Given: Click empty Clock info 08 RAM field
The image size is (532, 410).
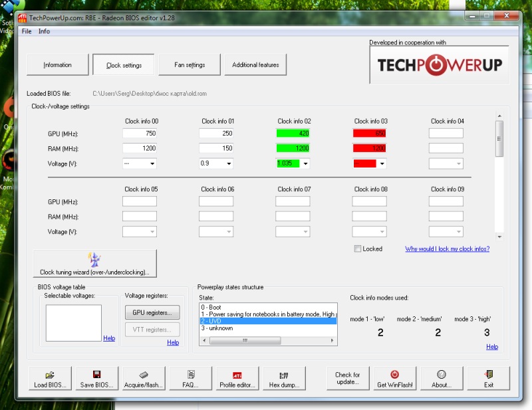Looking at the screenshot, I should click(370, 217).
